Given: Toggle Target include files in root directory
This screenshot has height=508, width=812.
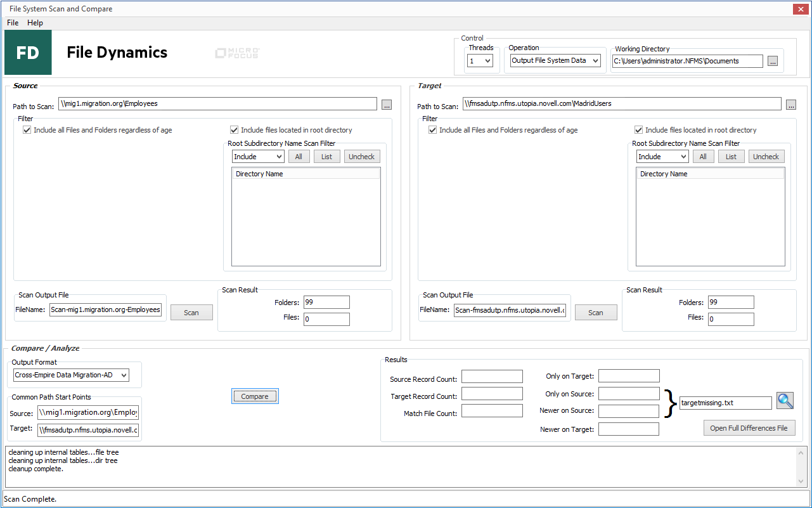Looking at the screenshot, I should pos(640,130).
